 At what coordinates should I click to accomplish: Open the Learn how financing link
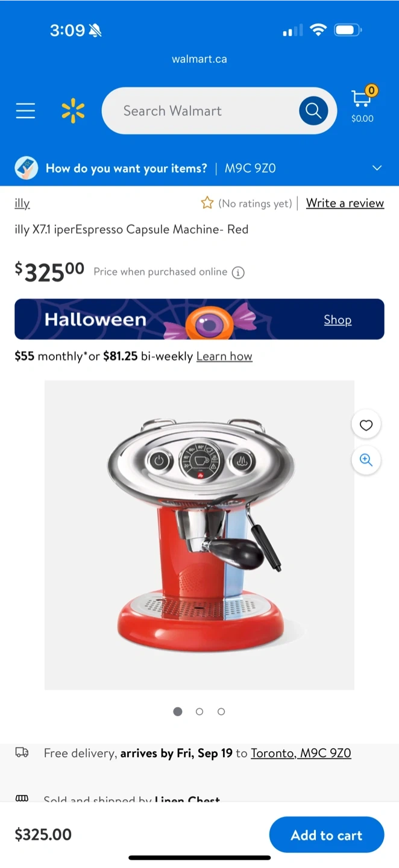pyautogui.click(x=224, y=356)
